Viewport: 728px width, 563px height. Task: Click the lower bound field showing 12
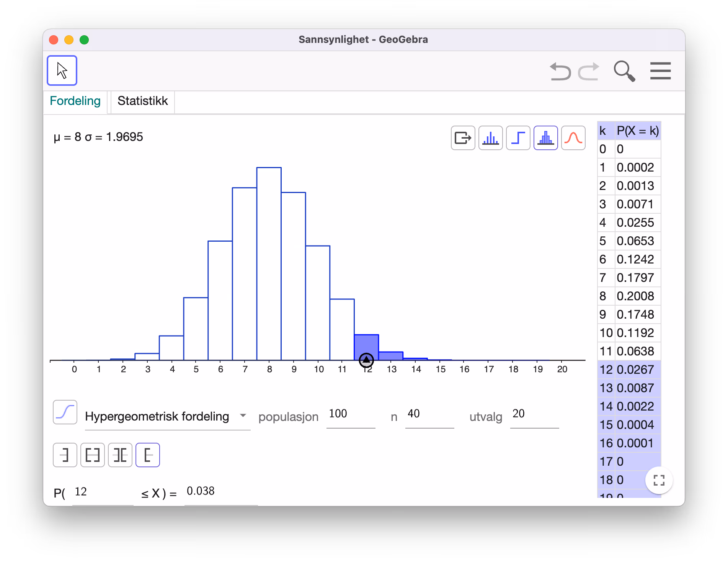click(x=103, y=493)
